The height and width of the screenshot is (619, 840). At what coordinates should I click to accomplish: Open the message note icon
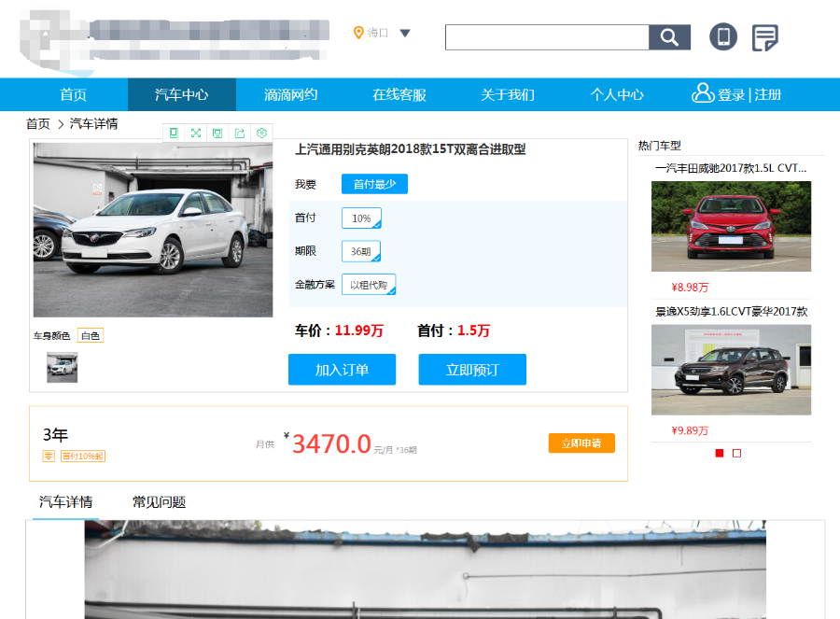point(764,37)
